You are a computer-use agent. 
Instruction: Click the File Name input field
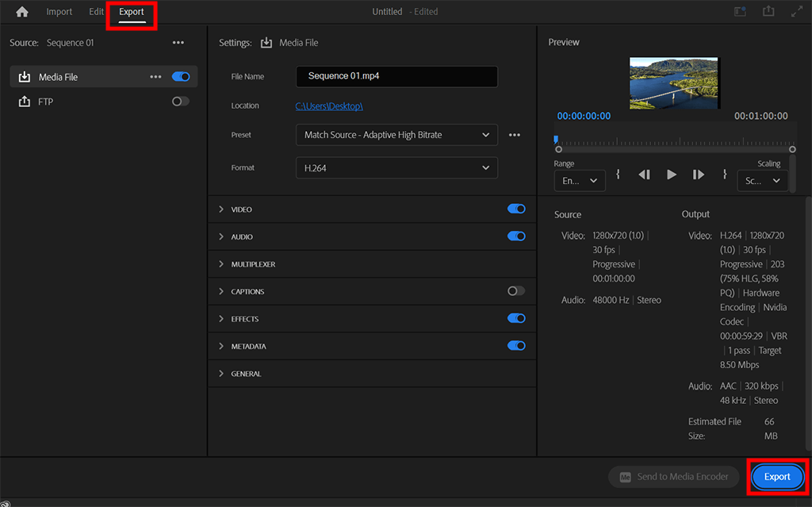point(396,76)
